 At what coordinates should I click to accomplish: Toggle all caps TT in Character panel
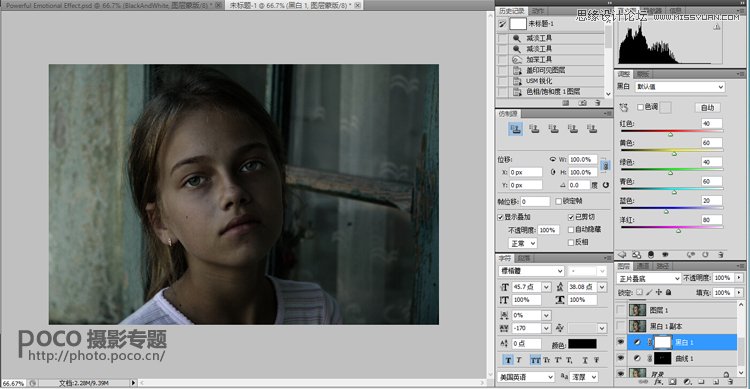tap(535, 360)
